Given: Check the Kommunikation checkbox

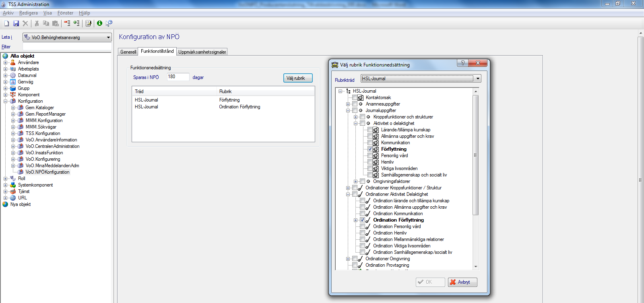Looking at the screenshot, I should pos(370,143).
